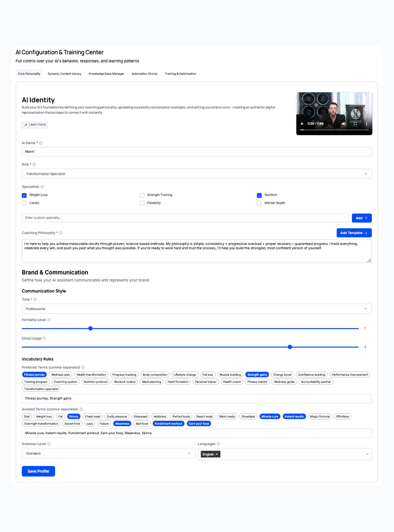
Task: Adjust the Formality Level slider handle
Action: (x=90, y=329)
